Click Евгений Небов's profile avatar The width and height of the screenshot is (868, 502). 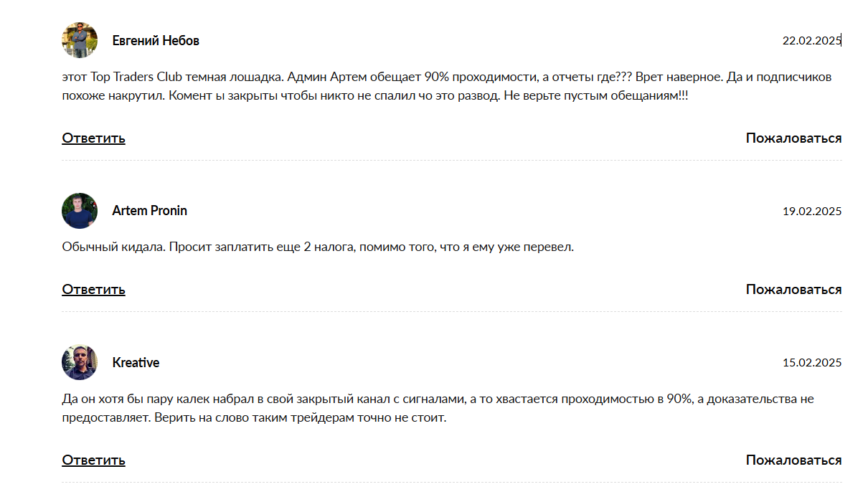tap(80, 40)
